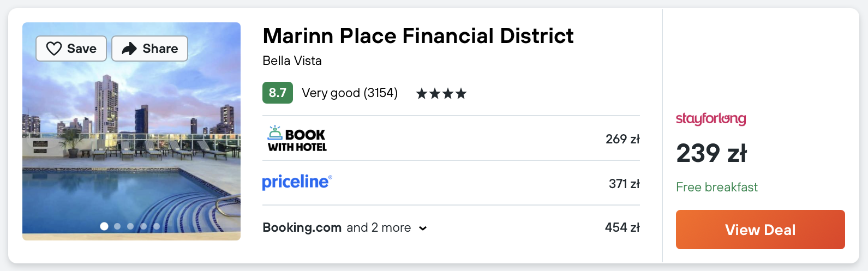Click the Bella Vista location text
This screenshot has width=868, height=271.
(292, 61)
